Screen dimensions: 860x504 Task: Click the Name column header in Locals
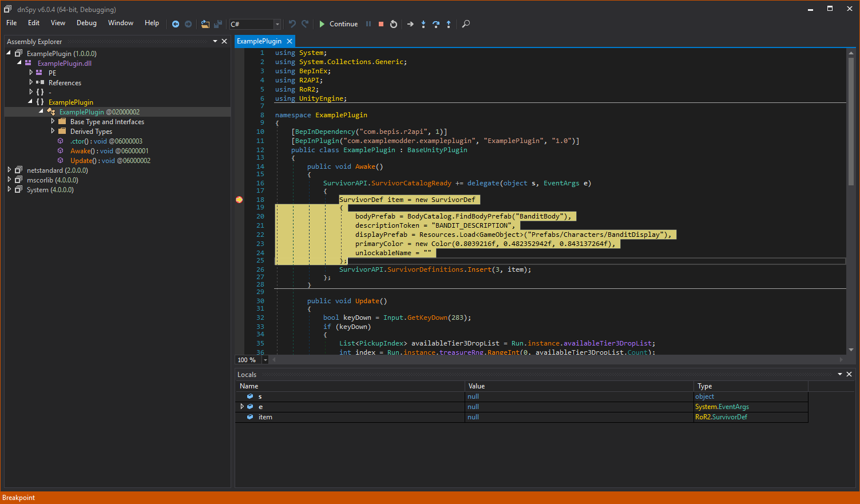[x=350, y=386]
